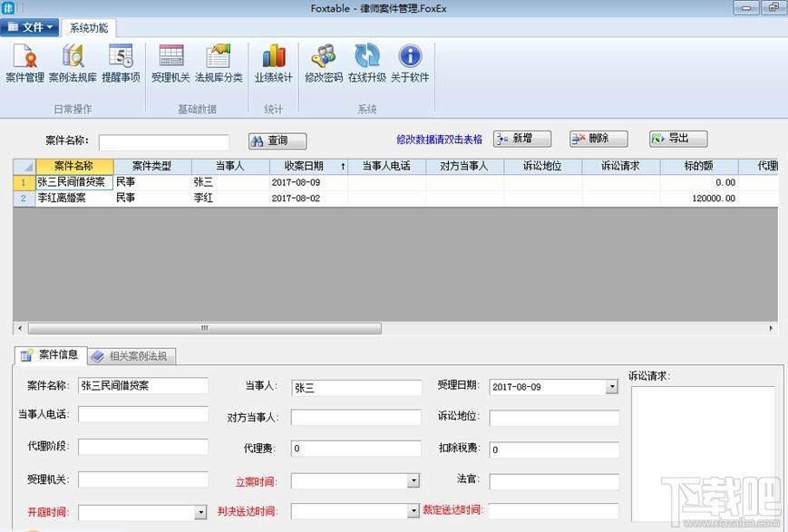The image size is (788, 532).
Task: Click 在线升级 refresh icon
Action: [x=367, y=63]
